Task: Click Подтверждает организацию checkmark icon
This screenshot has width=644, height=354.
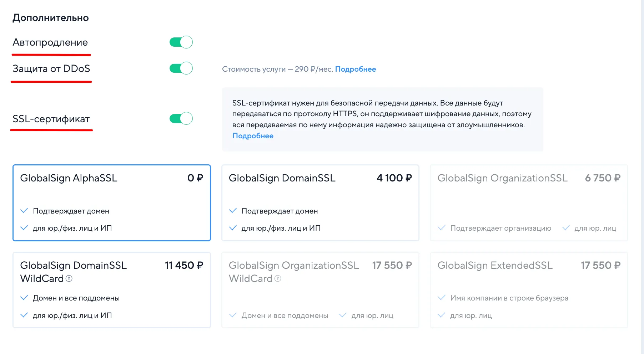Action: pos(442,228)
